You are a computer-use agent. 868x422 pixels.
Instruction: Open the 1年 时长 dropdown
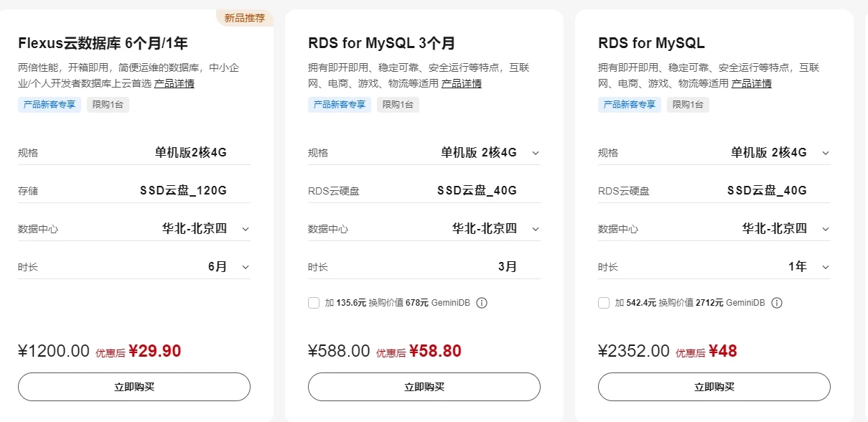(x=825, y=267)
